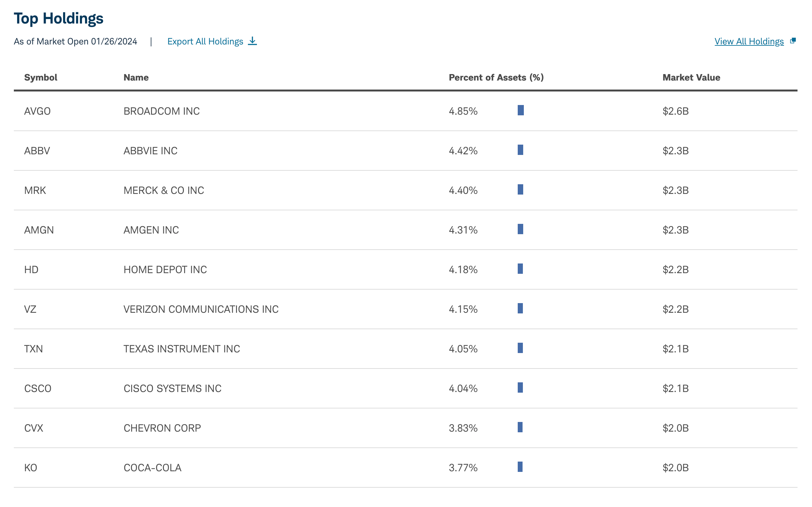This screenshot has width=812, height=507.
Task: Click the $2.1B market value for Texas Instrument
Action: point(675,349)
